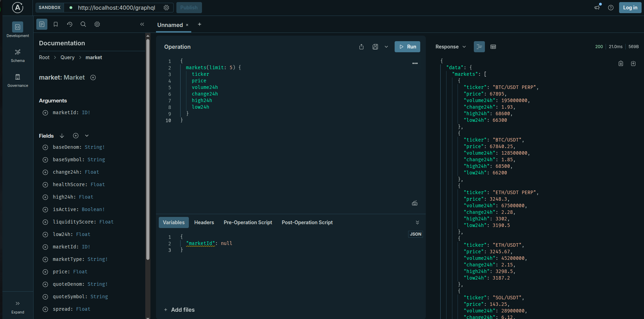Screen dimensions: 644x319
Task: Click the Log in button
Action: (x=630, y=7)
